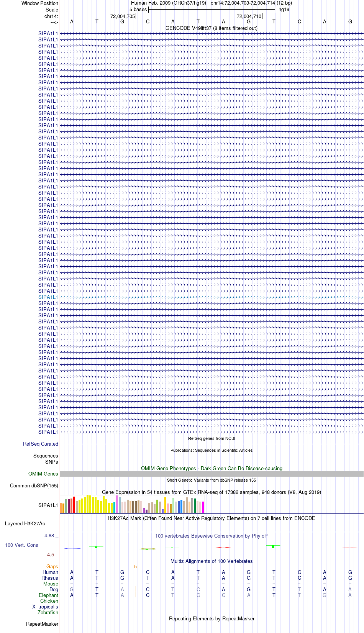Open Multiz Alignments of 100 Vertebrates title
The width and height of the screenshot is (364, 633).
coord(212,561)
